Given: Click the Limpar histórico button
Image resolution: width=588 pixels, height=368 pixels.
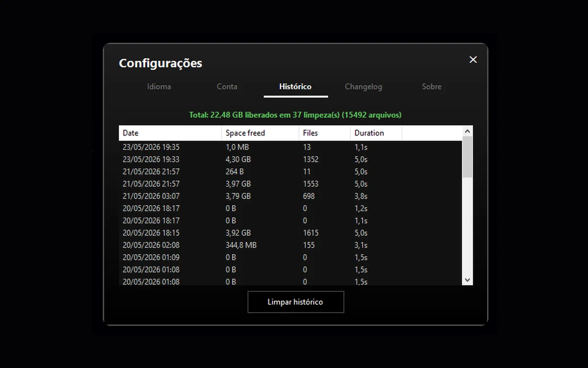Looking at the screenshot, I should pyautogui.click(x=295, y=302).
